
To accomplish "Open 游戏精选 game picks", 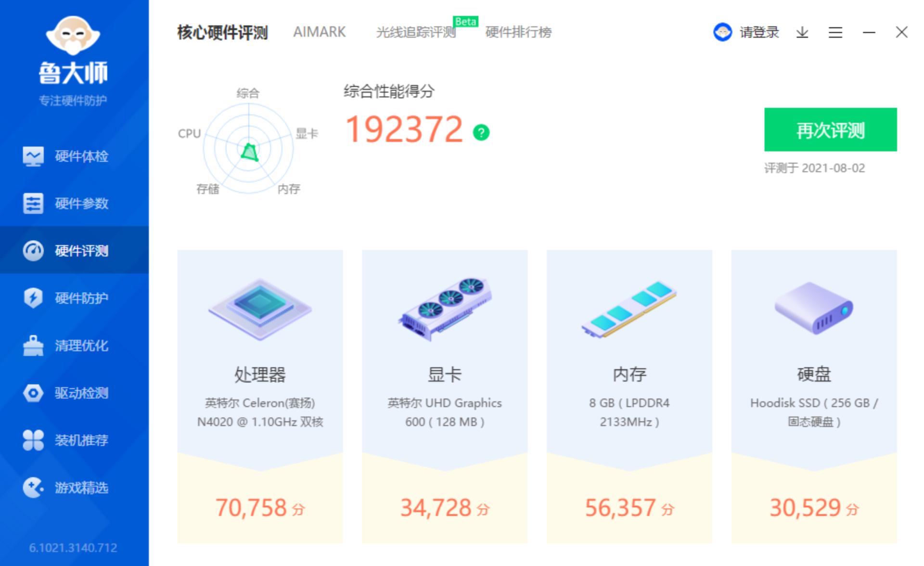I will click(80, 488).
